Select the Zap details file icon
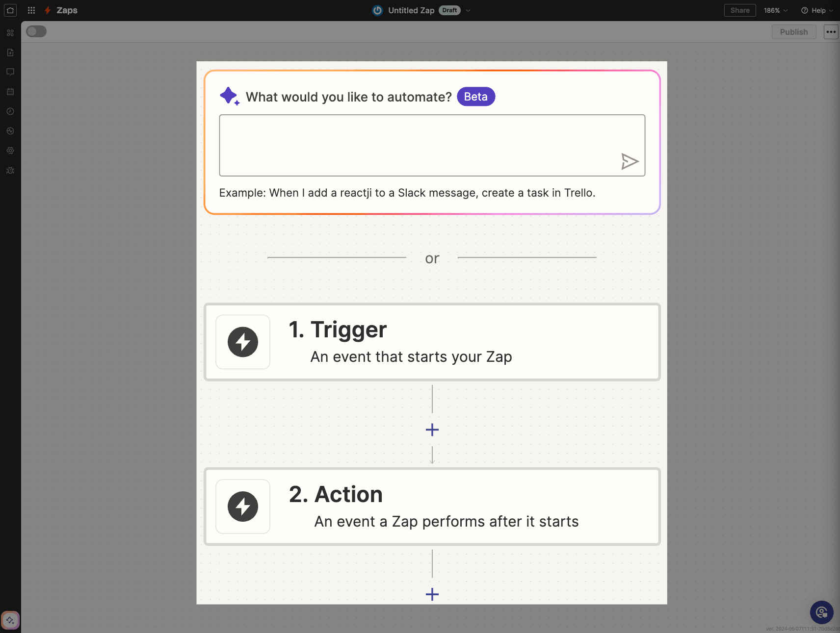Screen dimensions: 840x633 [10, 52]
